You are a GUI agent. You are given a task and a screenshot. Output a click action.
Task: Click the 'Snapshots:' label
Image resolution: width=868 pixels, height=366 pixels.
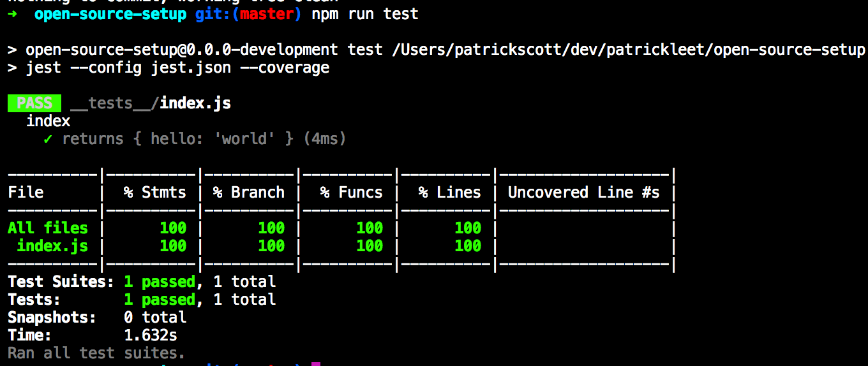pos(52,318)
